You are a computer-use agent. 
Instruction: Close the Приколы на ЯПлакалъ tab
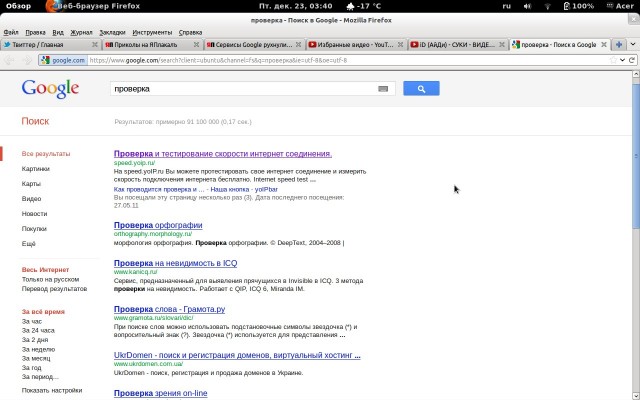tap(196, 44)
